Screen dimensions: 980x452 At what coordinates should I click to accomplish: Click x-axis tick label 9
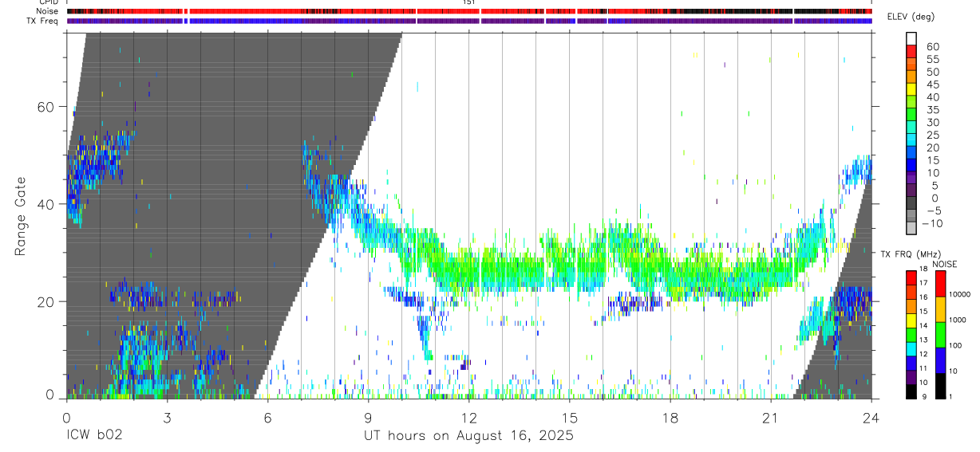(x=368, y=417)
